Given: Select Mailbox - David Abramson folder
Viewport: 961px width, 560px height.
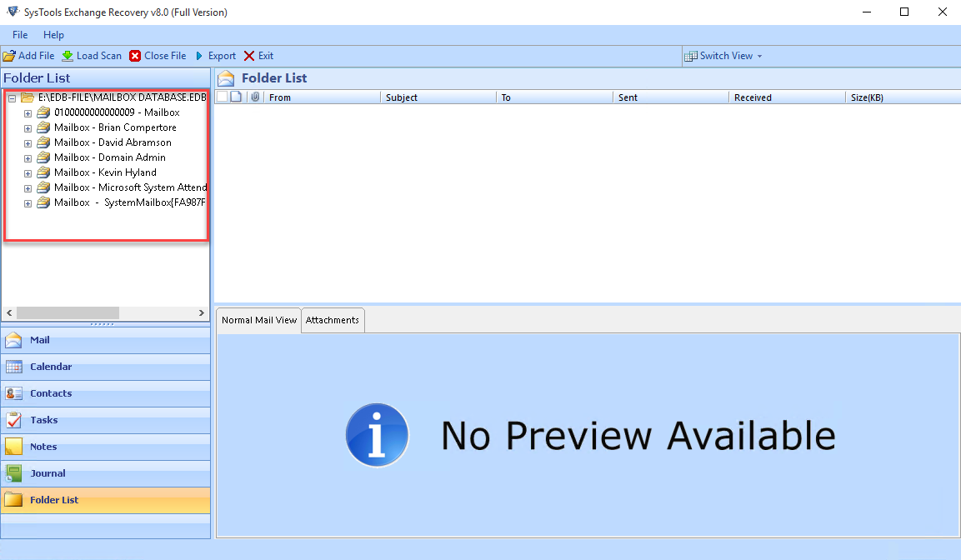Looking at the screenshot, I should point(113,142).
